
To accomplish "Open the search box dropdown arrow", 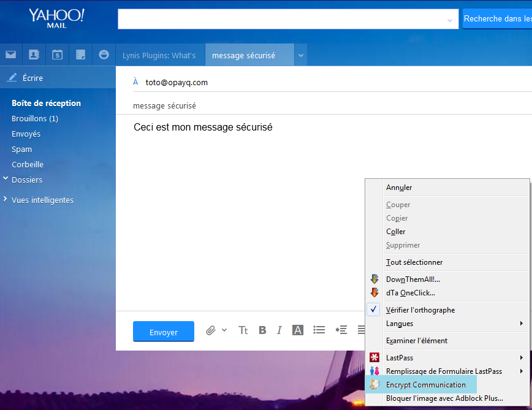I will [450, 20].
